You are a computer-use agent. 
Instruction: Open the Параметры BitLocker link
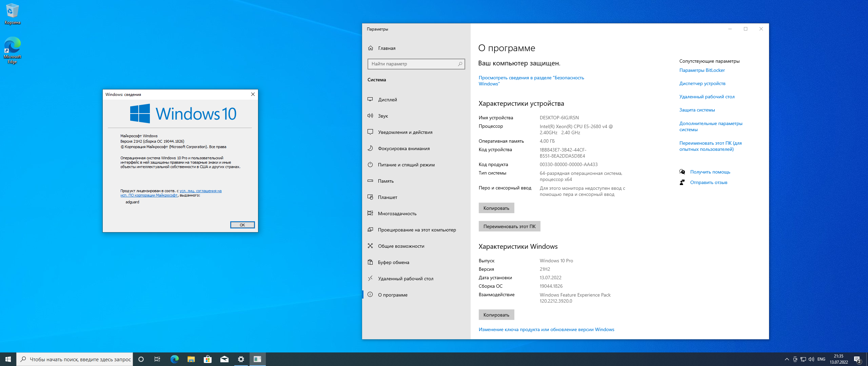(x=702, y=70)
